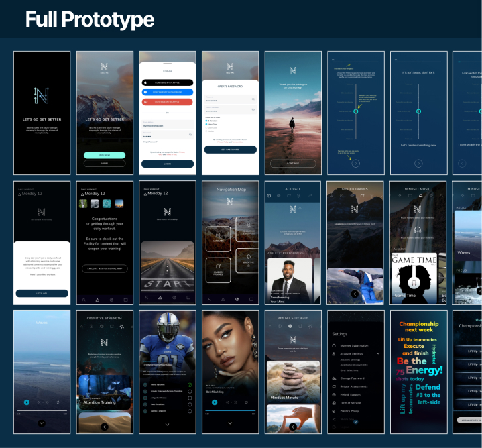The width and height of the screenshot is (482, 448).
Task: Click the headphones icon on the Mindset Music screen
Action: pos(418,229)
